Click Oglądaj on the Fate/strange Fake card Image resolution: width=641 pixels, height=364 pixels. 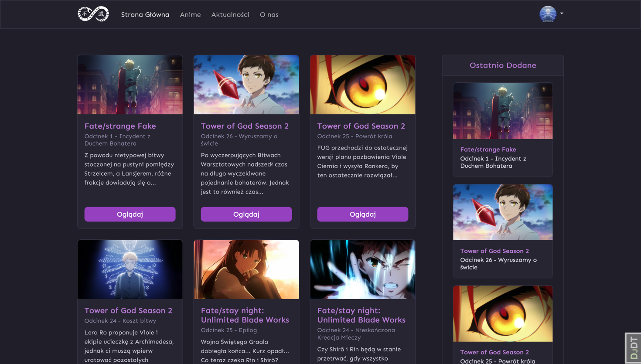(x=130, y=214)
